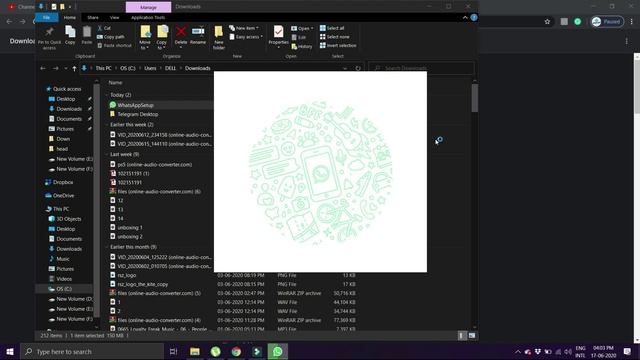This screenshot has height=360, width=640.
Task: Click This PC in address breadcrumb
Action: (103, 68)
